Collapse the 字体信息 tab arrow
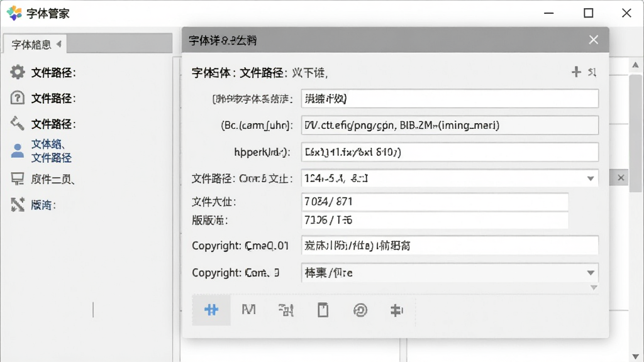644x362 pixels. [x=58, y=44]
